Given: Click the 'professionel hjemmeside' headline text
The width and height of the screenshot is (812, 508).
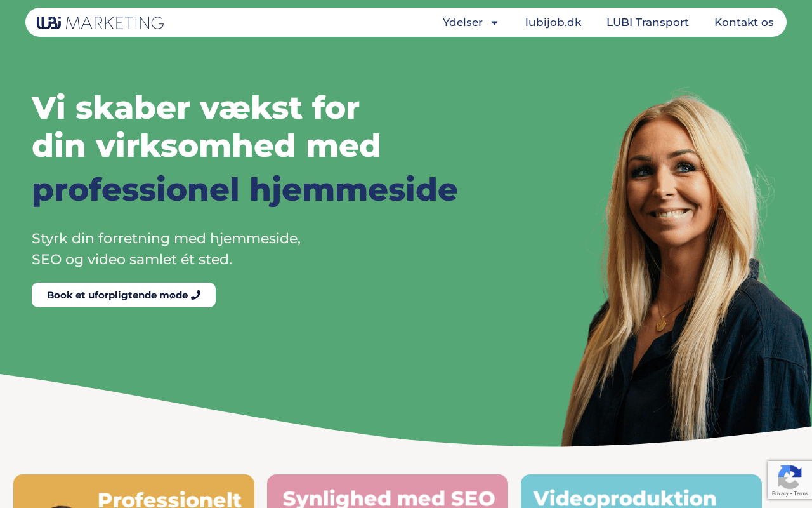Looking at the screenshot, I should pos(245,189).
